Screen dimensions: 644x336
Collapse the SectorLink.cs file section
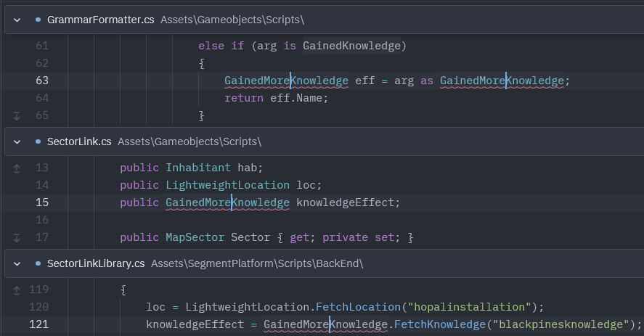(17, 142)
